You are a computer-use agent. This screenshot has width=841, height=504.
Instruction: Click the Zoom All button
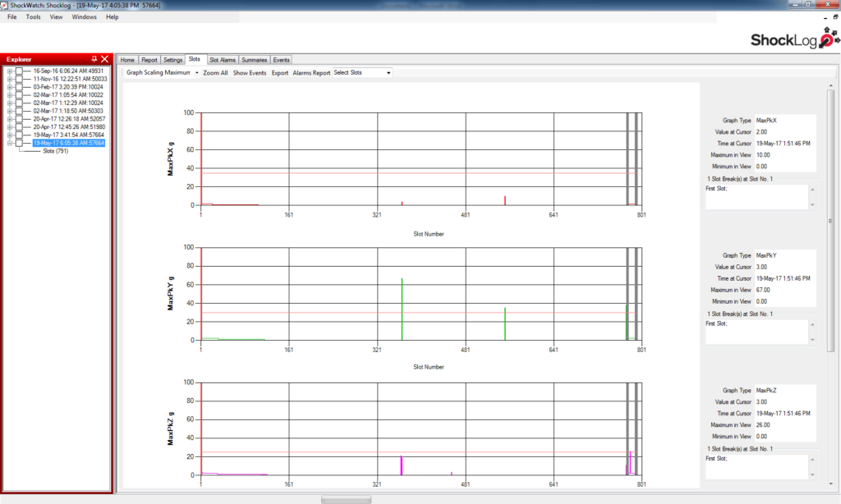[215, 73]
